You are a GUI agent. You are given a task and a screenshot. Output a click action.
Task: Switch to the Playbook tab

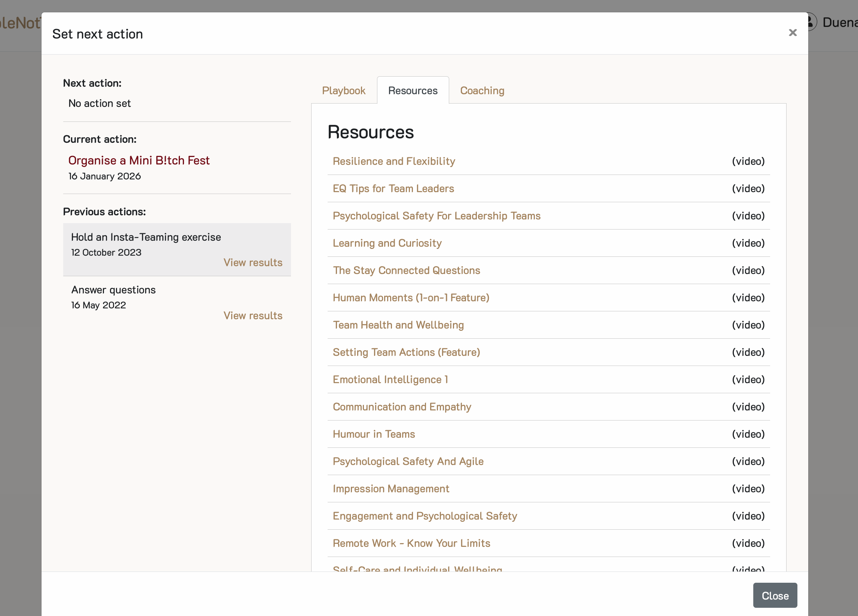coord(343,90)
